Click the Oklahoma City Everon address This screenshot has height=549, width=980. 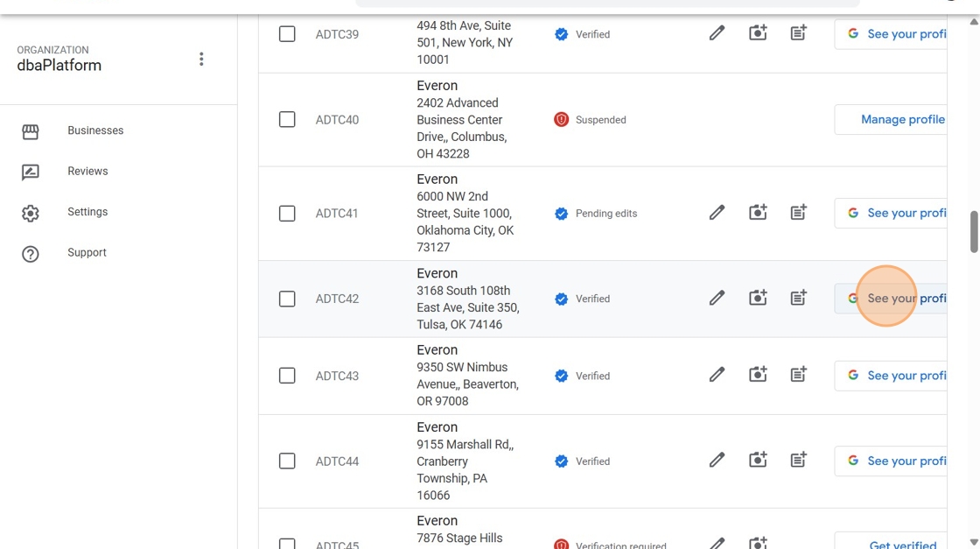465,222
